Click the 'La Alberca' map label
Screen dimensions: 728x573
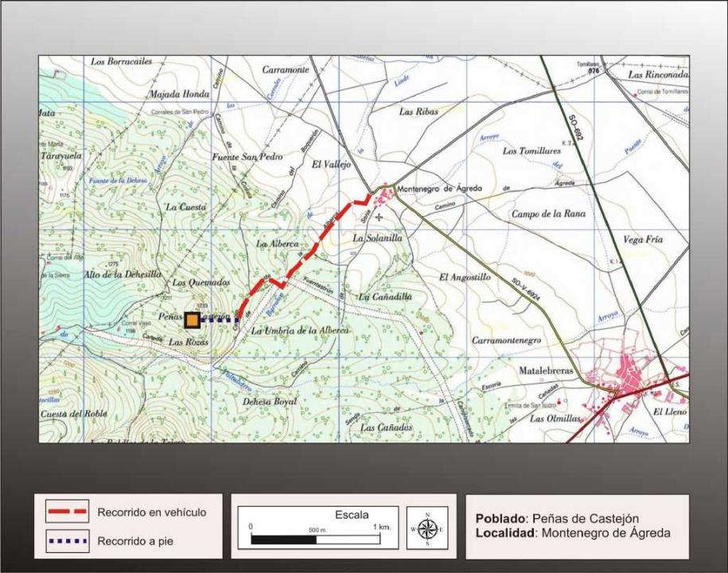click(x=278, y=244)
